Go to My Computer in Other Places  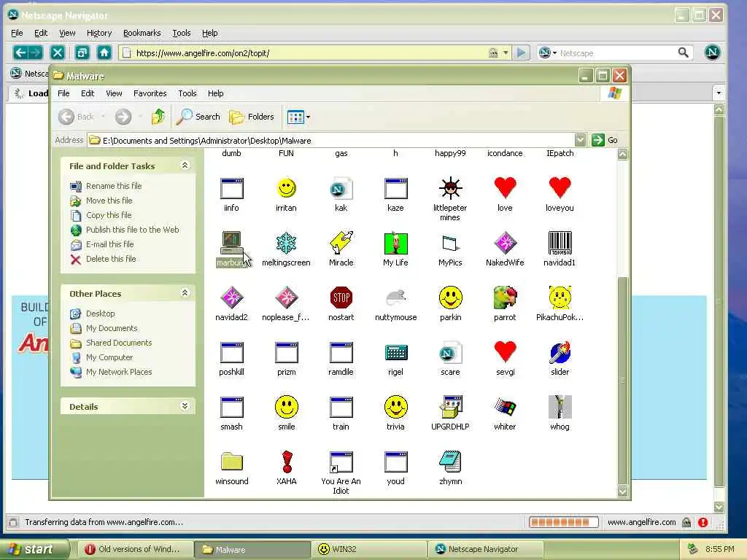[x=109, y=357]
